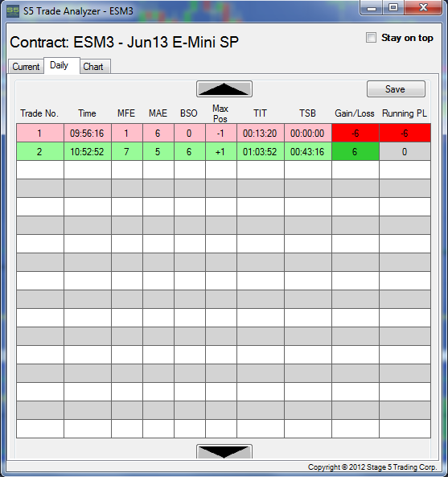Select the Daily tab
Screen dimensions: 448x477
tap(62, 65)
